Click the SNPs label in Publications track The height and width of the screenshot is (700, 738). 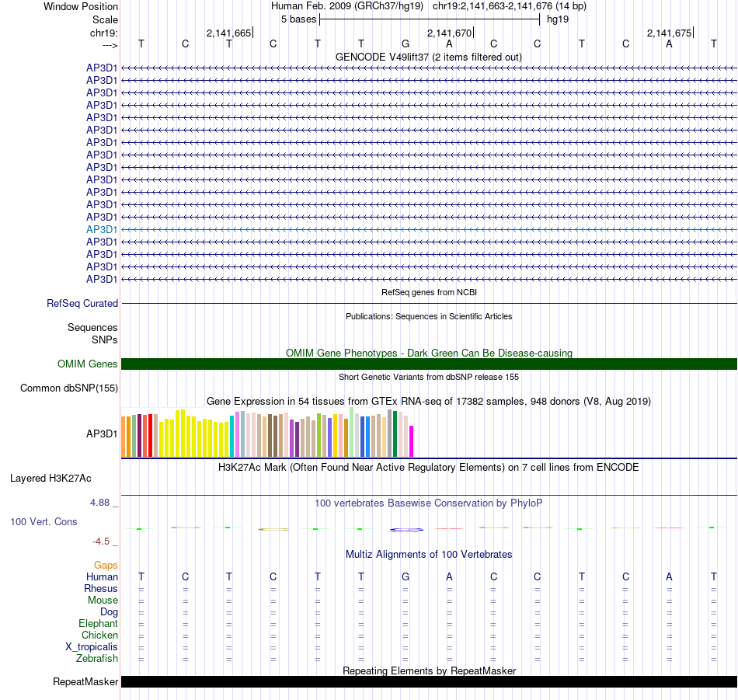point(105,340)
